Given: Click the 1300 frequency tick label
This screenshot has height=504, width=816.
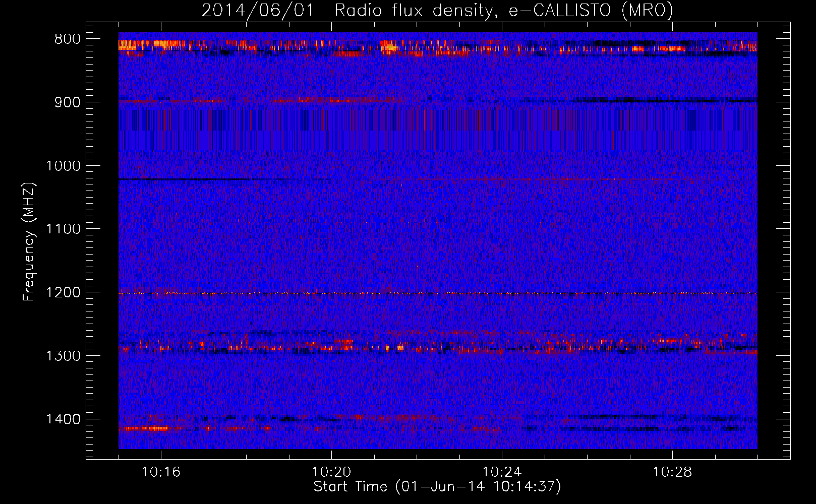Looking at the screenshot, I should [63, 356].
